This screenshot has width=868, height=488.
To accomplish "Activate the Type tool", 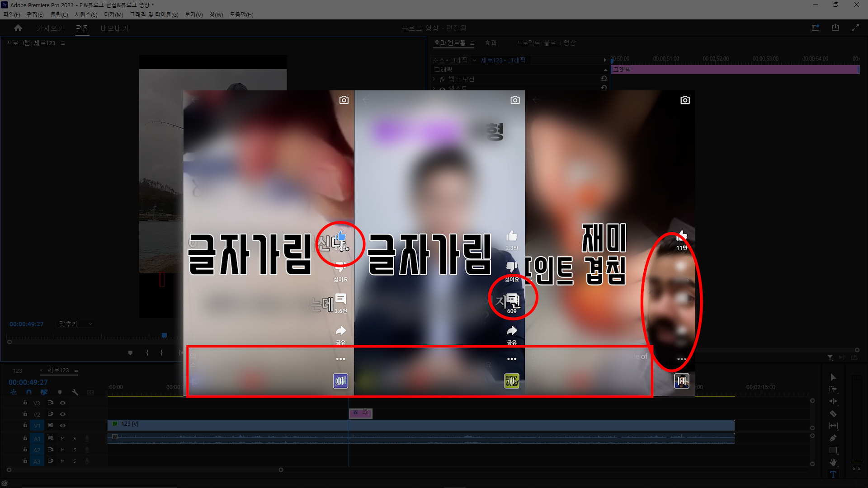I will [833, 474].
